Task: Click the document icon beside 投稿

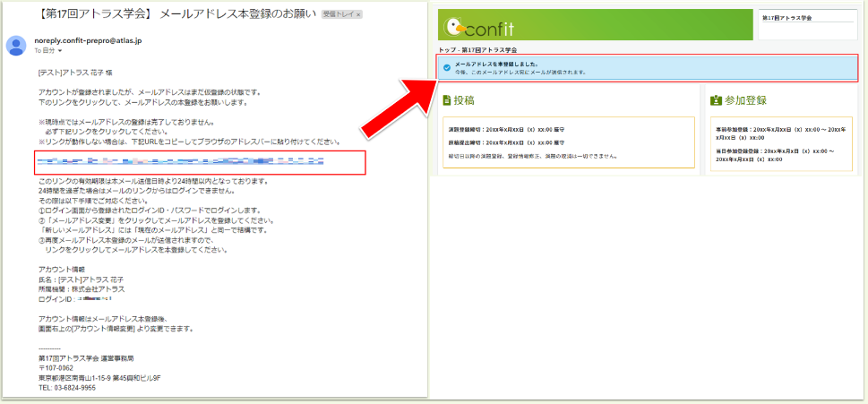Action: 447,100
